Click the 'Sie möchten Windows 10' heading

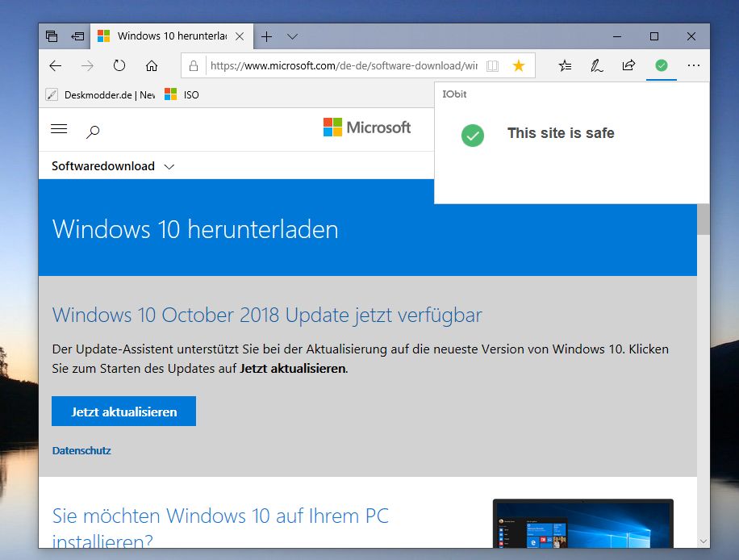[x=220, y=527]
